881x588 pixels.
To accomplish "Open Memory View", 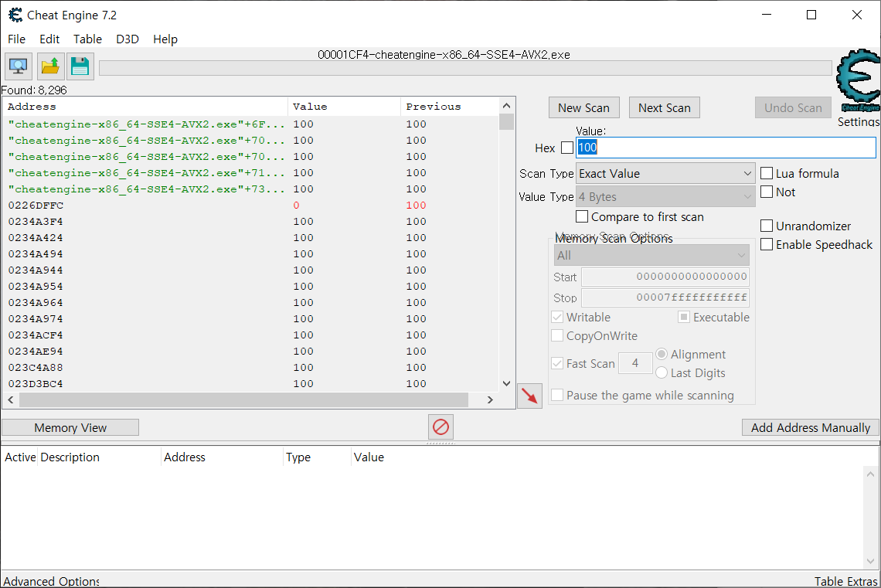I will click(70, 427).
